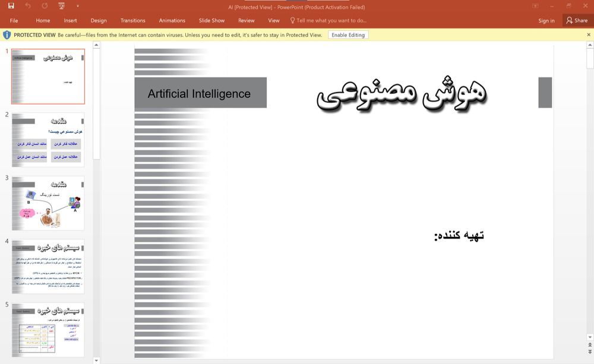The height and width of the screenshot is (364, 594).
Task: Open the Slide Show tab
Action: coord(211,20)
